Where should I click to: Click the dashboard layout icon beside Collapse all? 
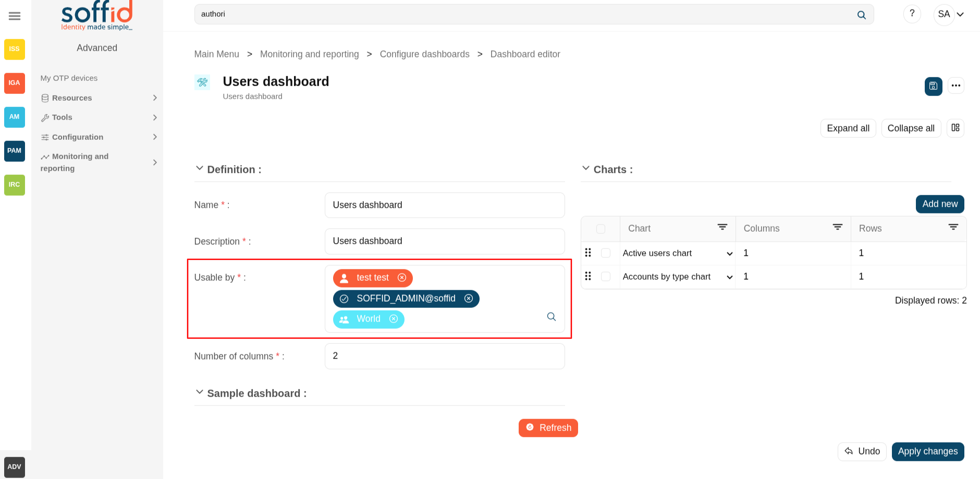pyautogui.click(x=955, y=128)
